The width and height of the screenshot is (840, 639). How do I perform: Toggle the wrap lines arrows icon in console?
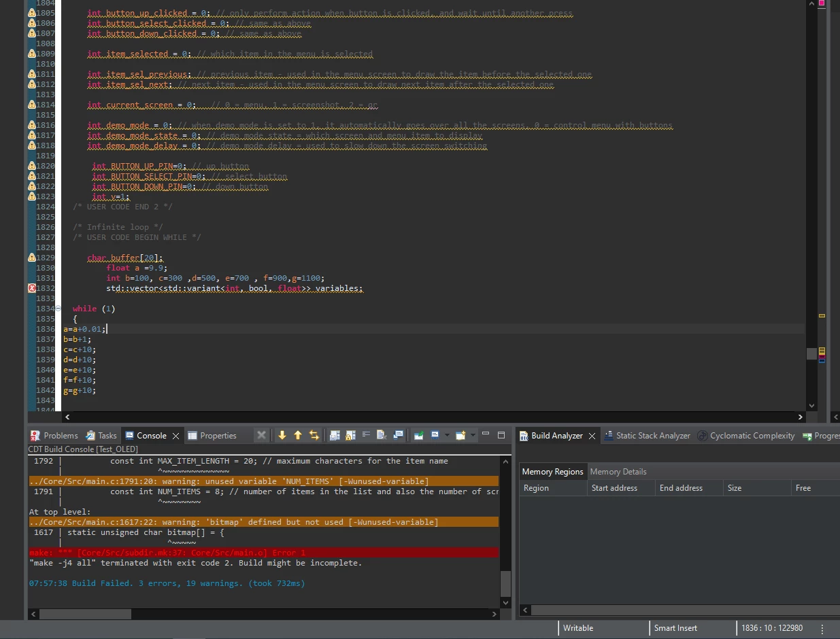click(x=314, y=435)
